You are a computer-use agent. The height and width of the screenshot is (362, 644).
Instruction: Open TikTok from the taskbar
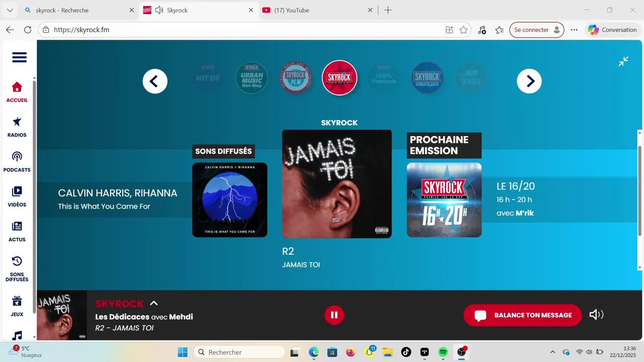point(406,352)
